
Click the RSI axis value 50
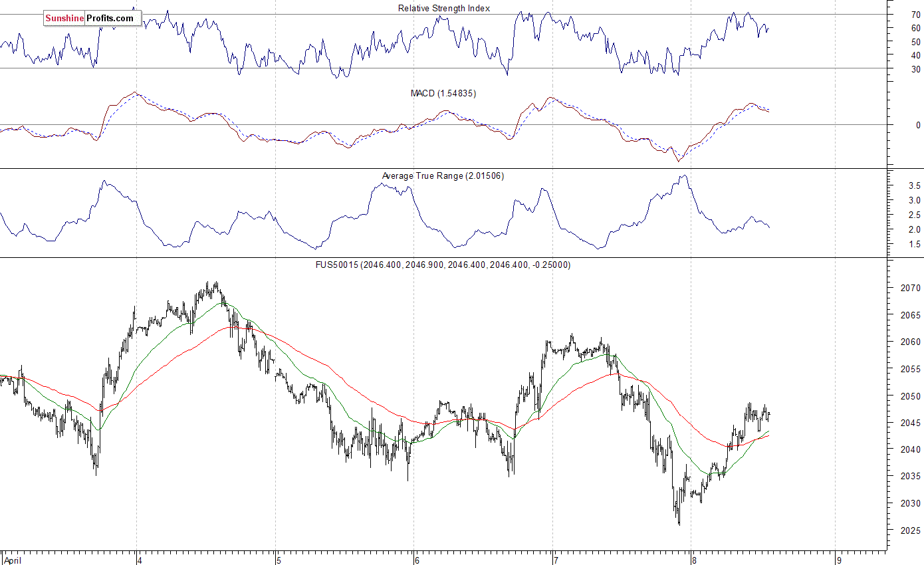(916, 42)
